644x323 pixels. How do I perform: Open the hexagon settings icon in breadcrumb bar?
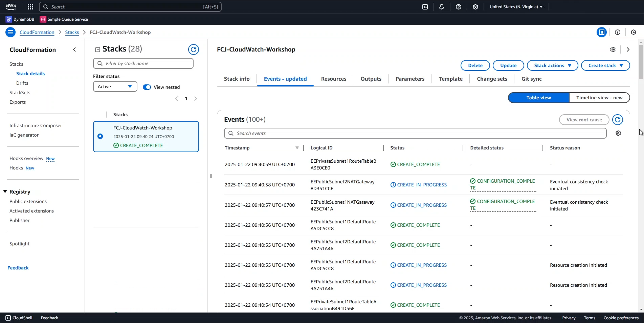634,32
